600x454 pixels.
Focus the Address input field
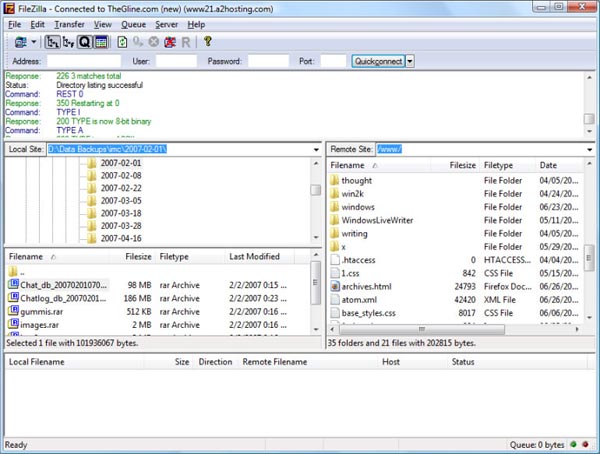(x=84, y=61)
